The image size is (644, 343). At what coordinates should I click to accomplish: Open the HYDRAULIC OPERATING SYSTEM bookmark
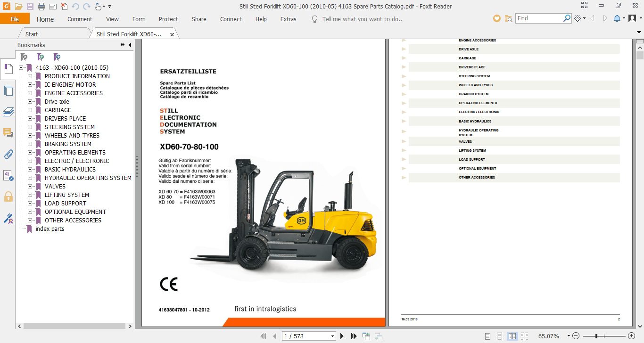click(x=88, y=178)
